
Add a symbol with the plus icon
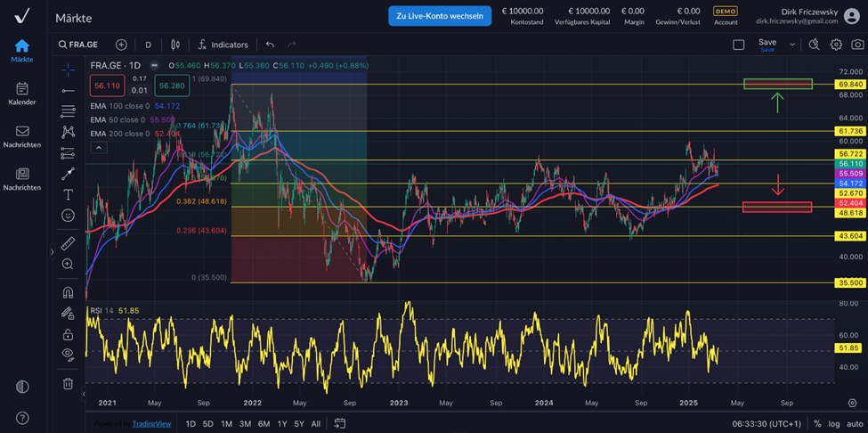coord(121,45)
